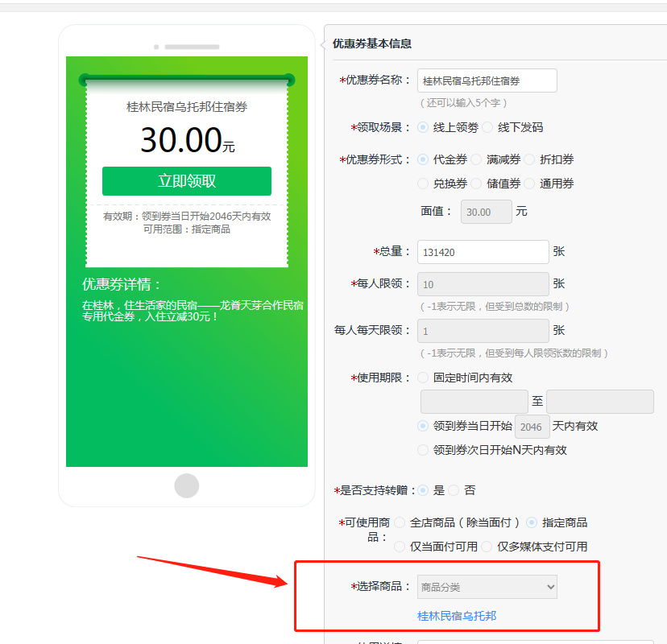Choose the 满减券 coupon type
Viewport: 667px width, 644px height.
tap(476, 159)
